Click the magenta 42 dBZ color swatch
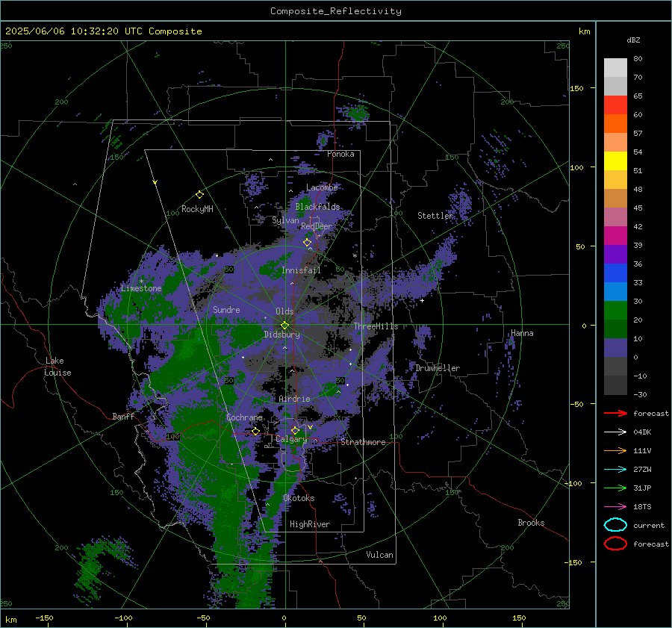 (615, 235)
